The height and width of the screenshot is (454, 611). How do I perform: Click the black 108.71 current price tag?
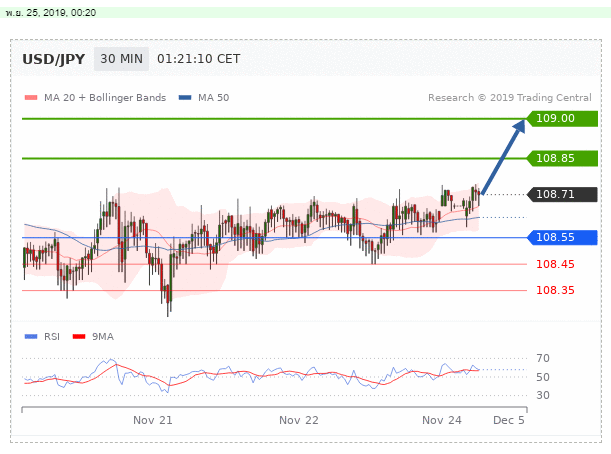pos(562,194)
